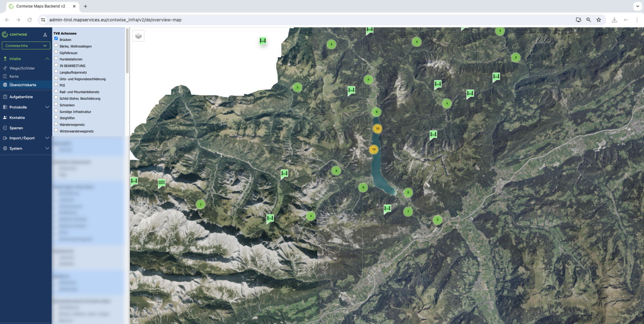The image size is (644, 324).
Task: Click the Aufgabenliste clipboard icon
Action: [5, 97]
